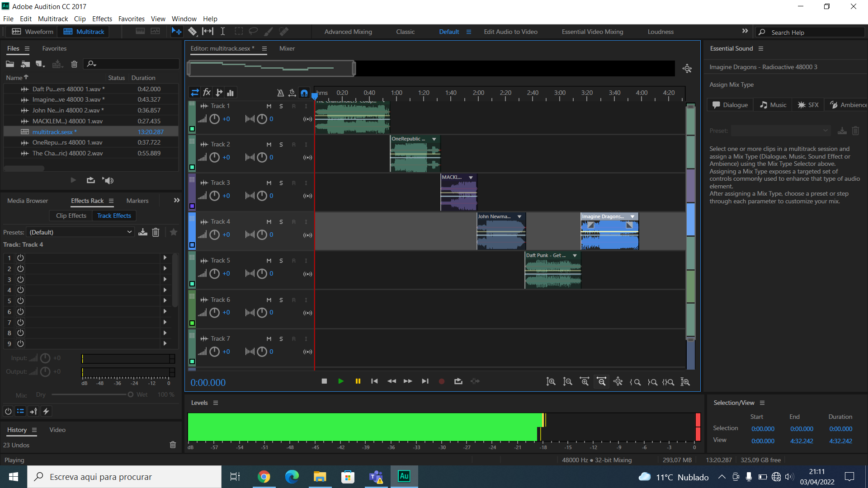Expand effect slot 1 arrow menu

coord(165,258)
